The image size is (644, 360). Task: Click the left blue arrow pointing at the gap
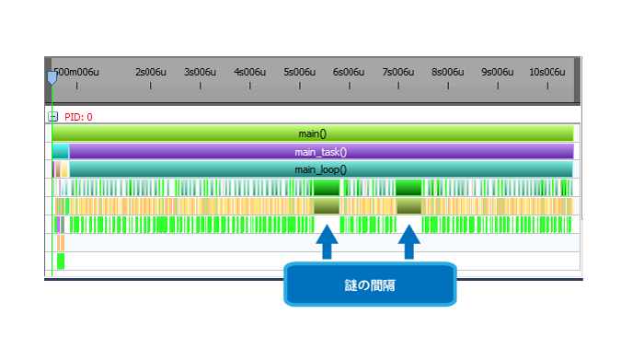[x=327, y=242]
